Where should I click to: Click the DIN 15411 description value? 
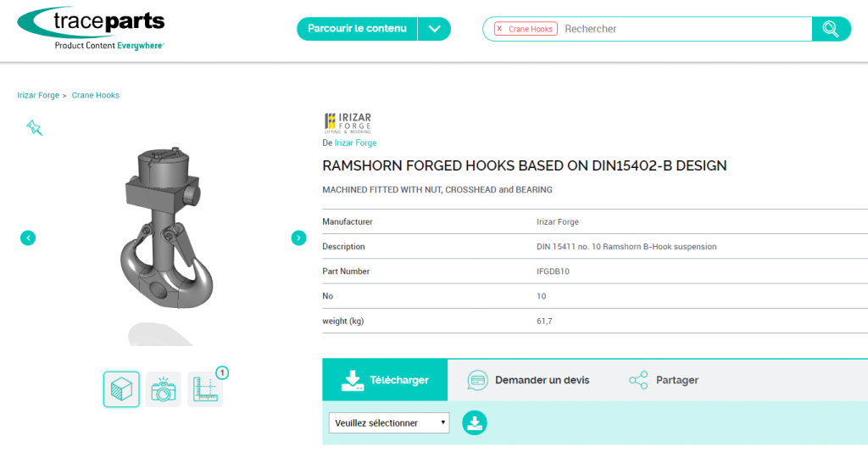[626, 247]
